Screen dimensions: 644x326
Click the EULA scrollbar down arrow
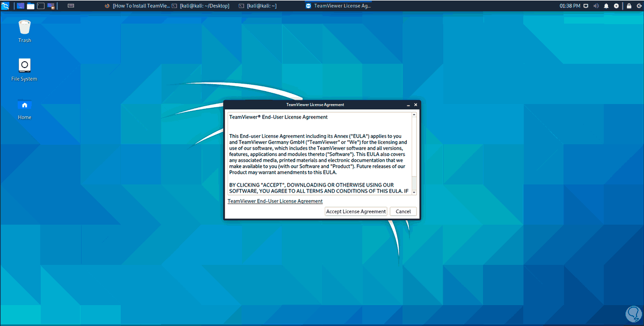coord(414,192)
